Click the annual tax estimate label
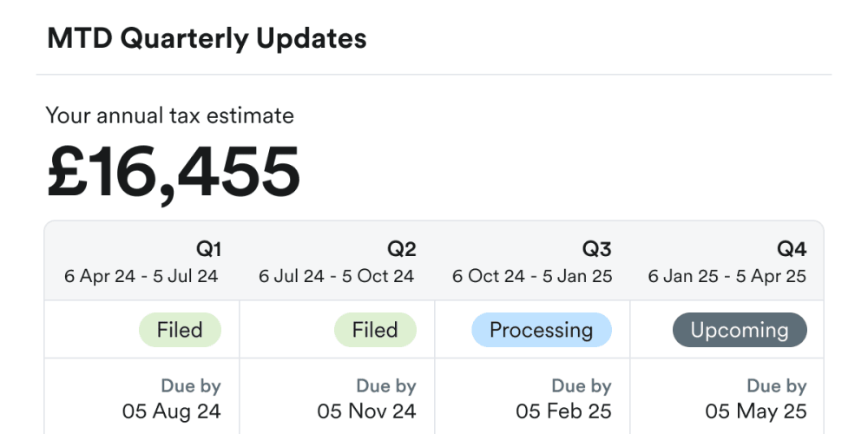Screen dimensions: 868x434 click(170, 115)
